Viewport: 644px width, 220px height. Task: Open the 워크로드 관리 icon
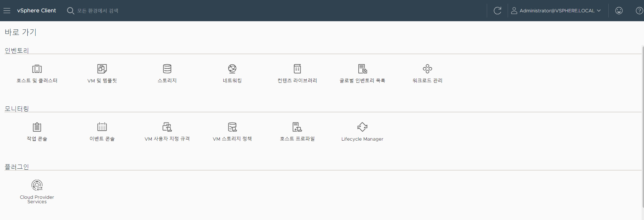pos(428,69)
